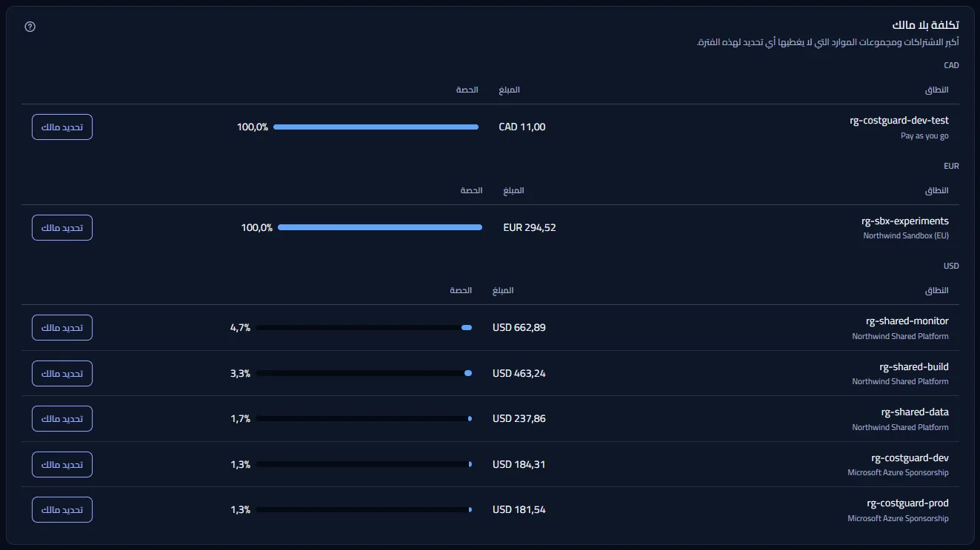Click the 4,7% share value

(x=241, y=328)
